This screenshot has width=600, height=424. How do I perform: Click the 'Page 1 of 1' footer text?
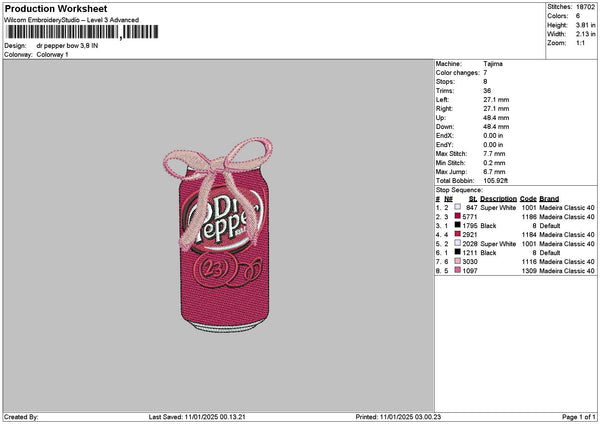[x=579, y=417]
